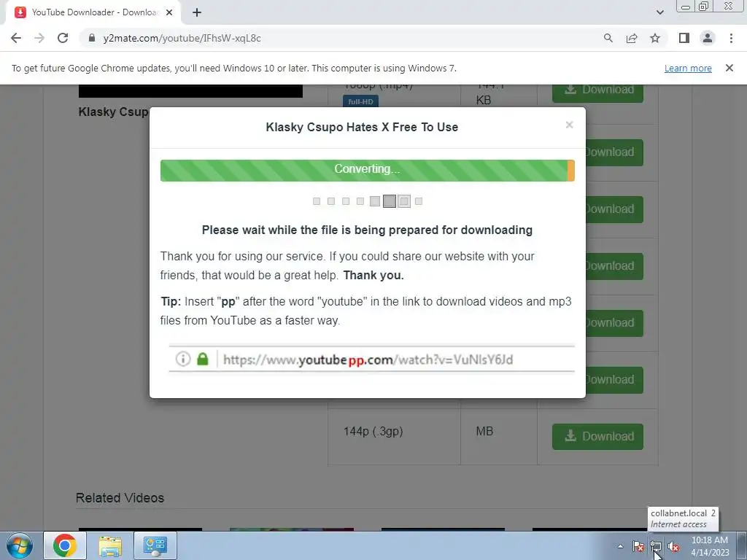Open a new tab with plus button

tap(197, 13)
